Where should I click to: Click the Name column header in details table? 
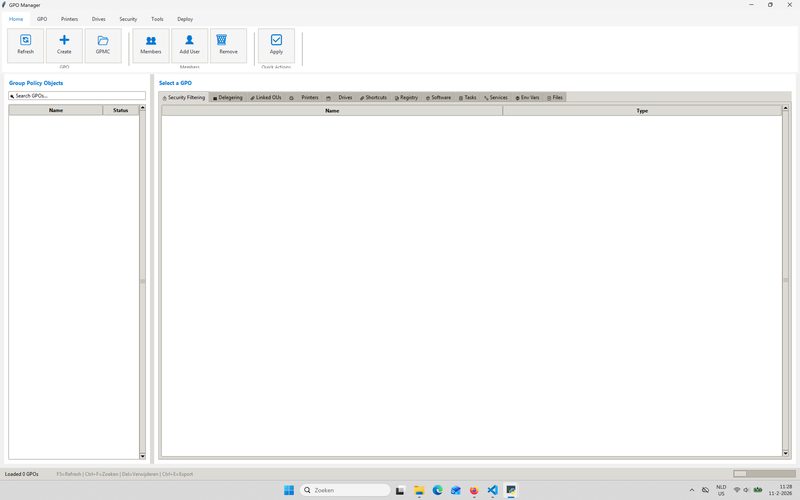point(332,111)
